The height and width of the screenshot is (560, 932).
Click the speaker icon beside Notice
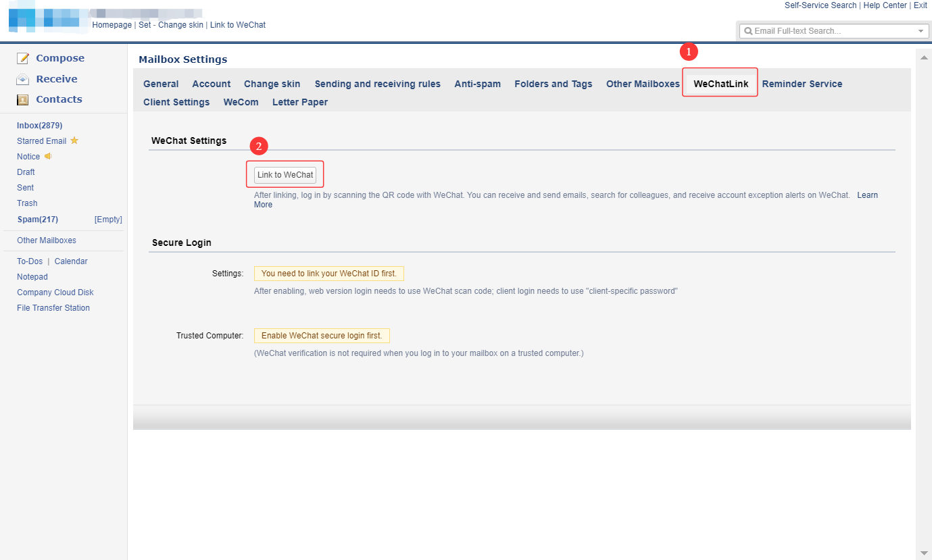point(48,156)
